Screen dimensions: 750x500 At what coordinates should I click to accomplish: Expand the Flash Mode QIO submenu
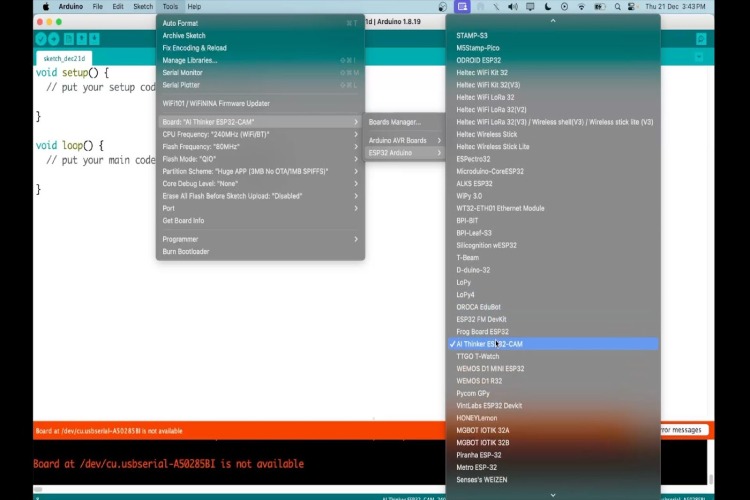point(260,159)
